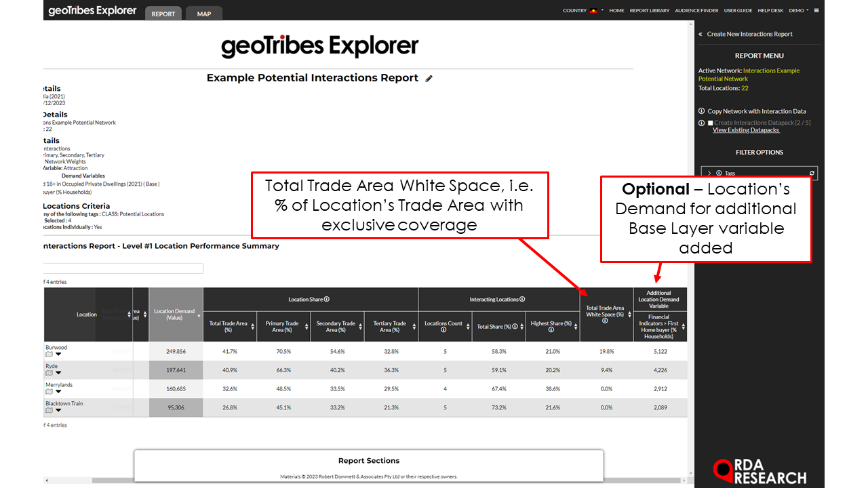The image size is (868, 488).
Task: Open HELP DESK in top navigation
Action: pyautogui.click(x=770, y=11)
